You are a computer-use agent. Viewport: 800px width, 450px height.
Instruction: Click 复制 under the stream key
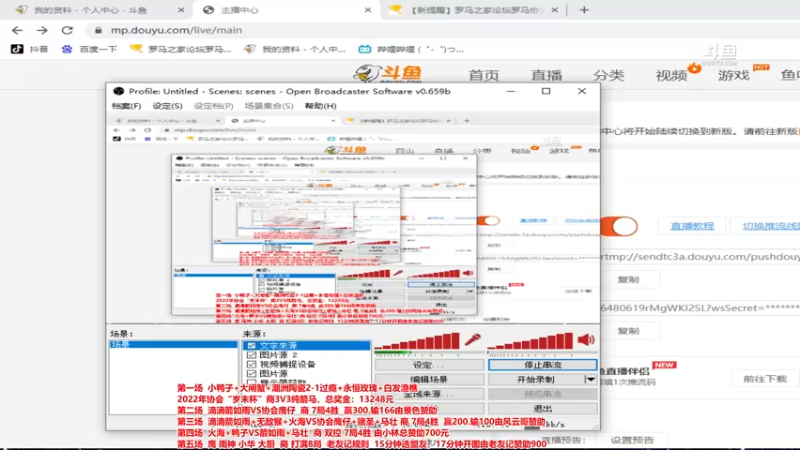click(x=629, y=331)
